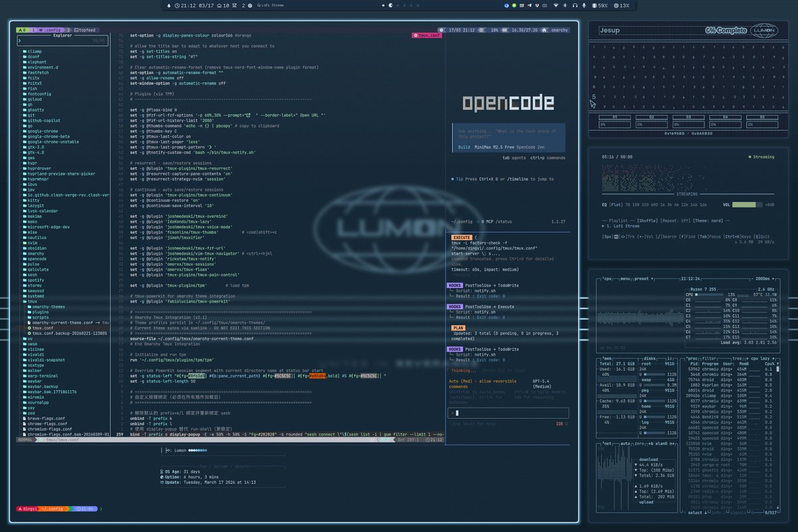This screenshot has height=532, width=798.
Task: Open the fastfetch folder icon in Explorer
Action: (25, 72)
